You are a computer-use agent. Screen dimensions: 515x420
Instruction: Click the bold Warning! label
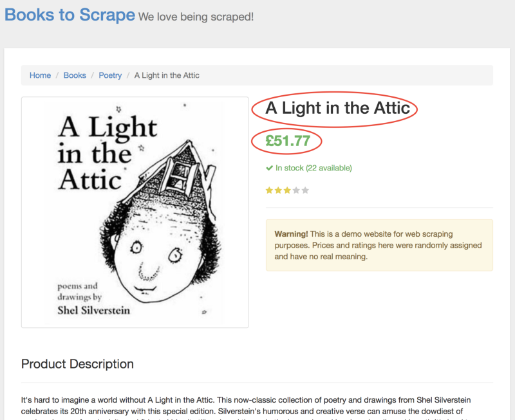point(291,234)
